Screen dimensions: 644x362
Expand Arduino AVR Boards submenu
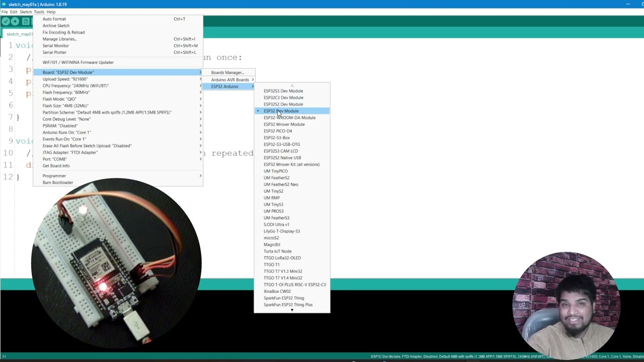tap(229, 79)
